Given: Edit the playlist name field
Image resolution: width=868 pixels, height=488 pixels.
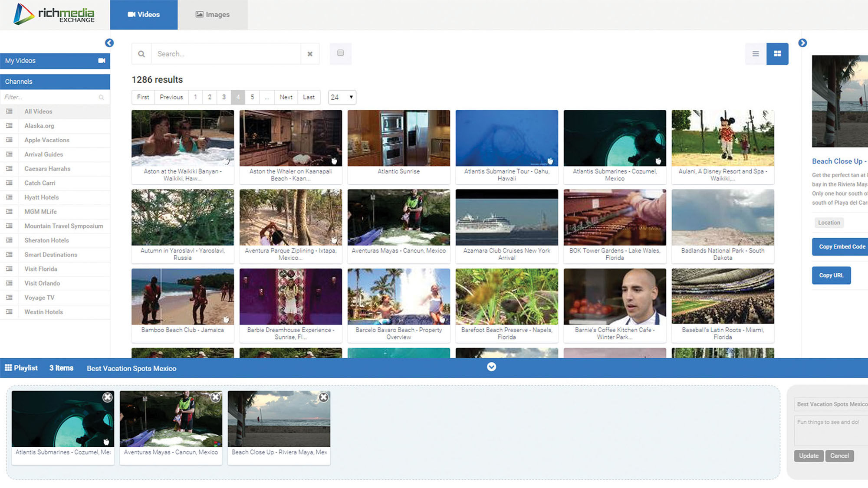Looking at the screenshot, I should 831,404.
